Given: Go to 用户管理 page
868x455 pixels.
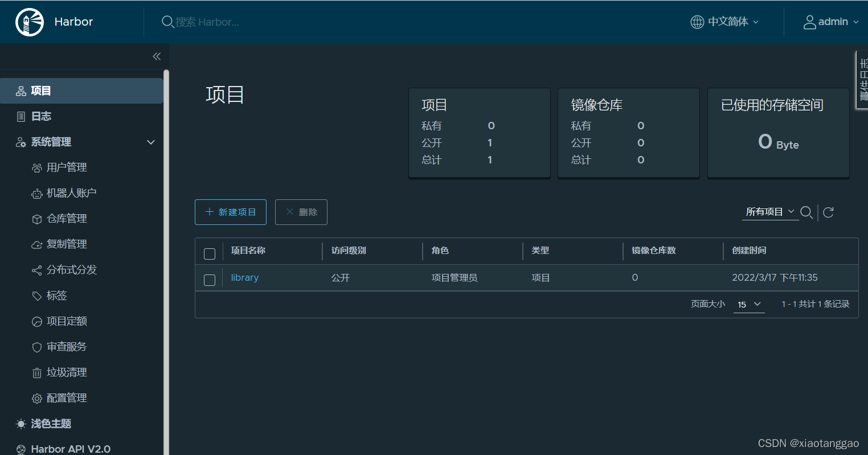Looking at the screenshot, I should (x=67, y=167).
